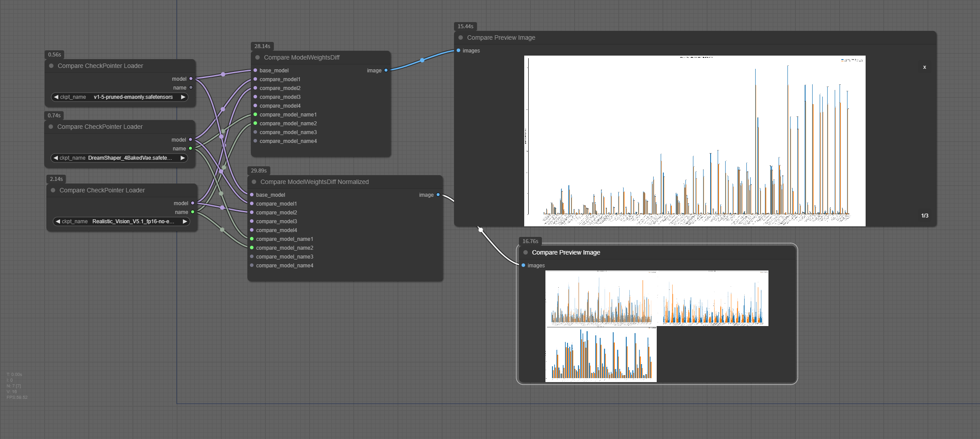Click compare_model1 input port on ModelWeightsDiff node
Screen dimensions: 980x439
(255, 79)
